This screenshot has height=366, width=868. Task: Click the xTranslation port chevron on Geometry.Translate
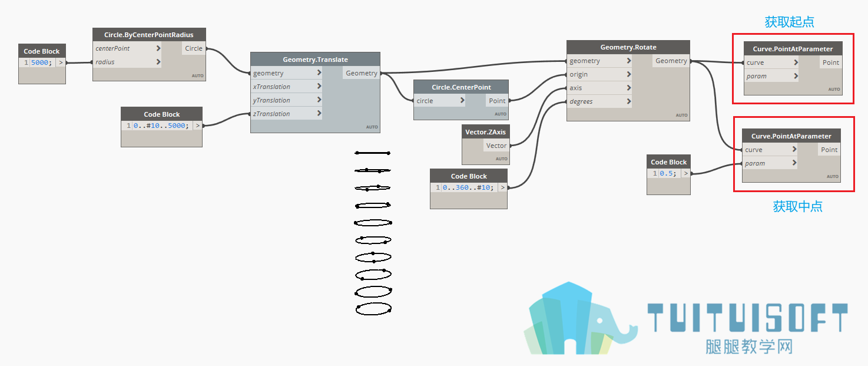(319, 87)
